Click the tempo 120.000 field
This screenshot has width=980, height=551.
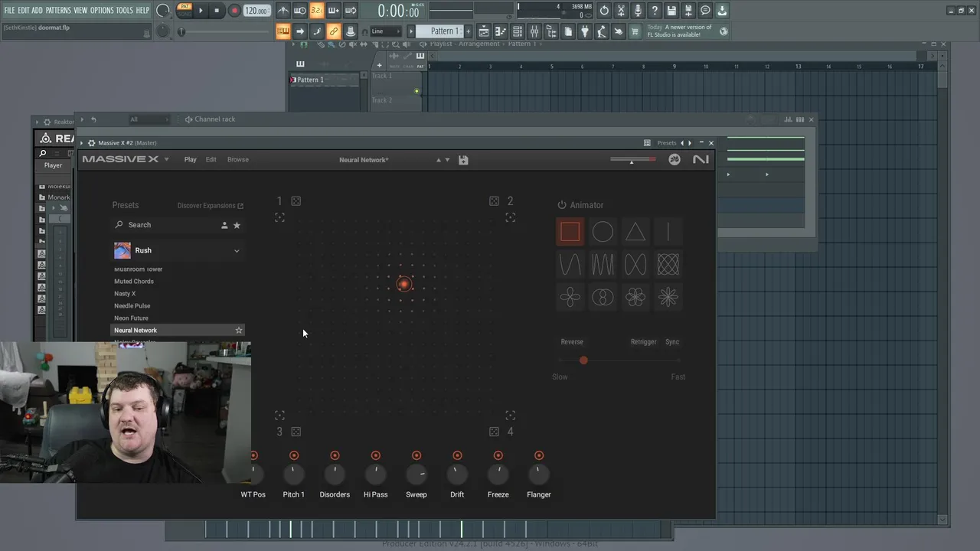point(256,11)
